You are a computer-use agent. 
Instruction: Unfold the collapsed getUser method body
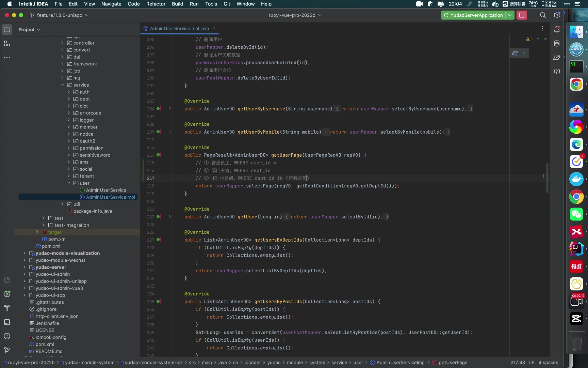pyautogui.click(x=170, y=217)
